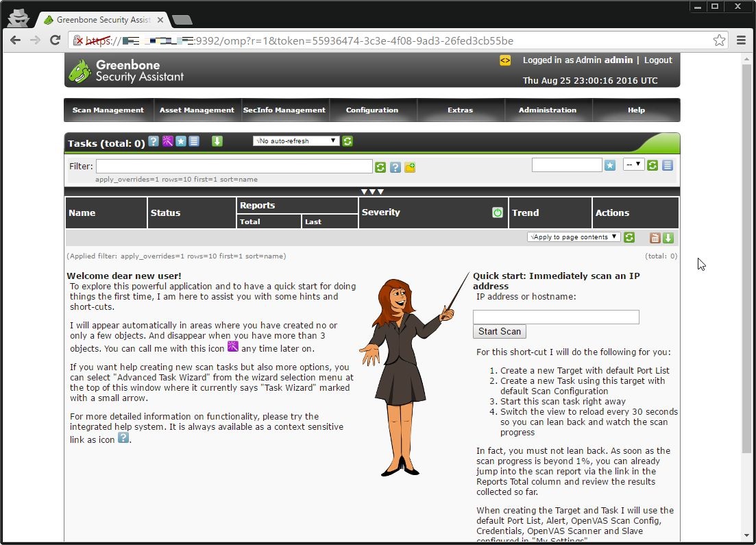This screenshot has width=756, height=545.
Task: Open a new browser tab
Action: (182, 20)
